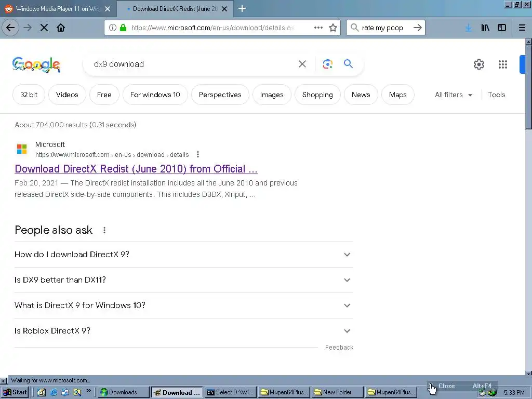Stop loading the page with the X button
The height and width of the screenshot is (399, 532).
pos(44,28)
